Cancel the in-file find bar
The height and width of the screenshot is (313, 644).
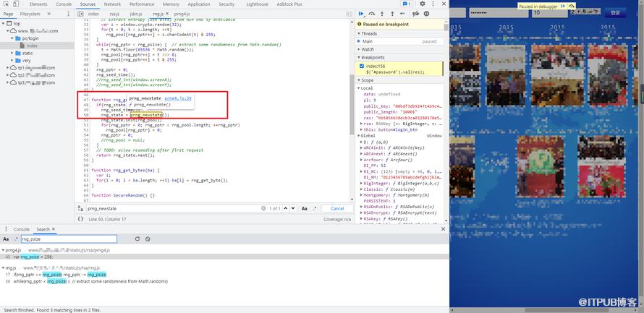tap(337, 208)
